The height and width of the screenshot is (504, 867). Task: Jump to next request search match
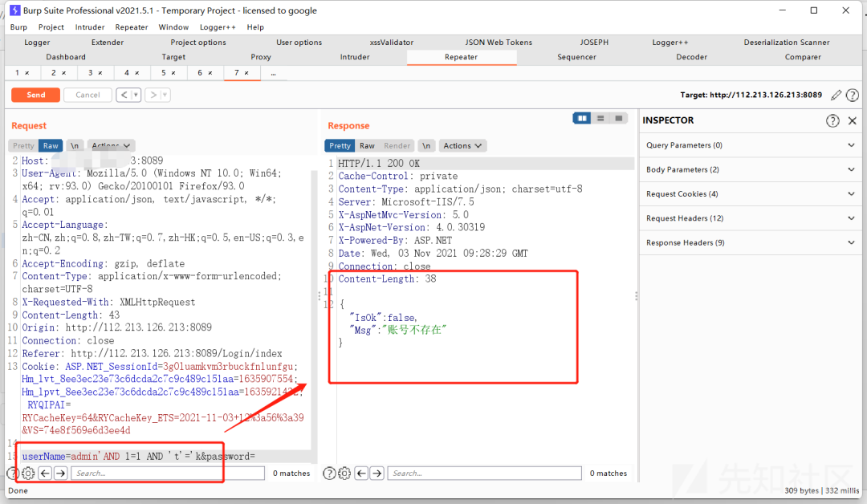tap(61, 474)
